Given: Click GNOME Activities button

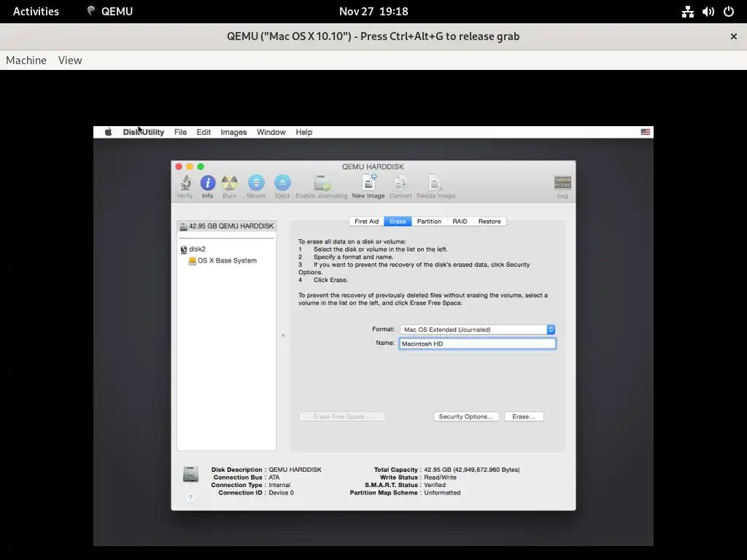Looking at the screenshot, I should [x=36, y=12].
